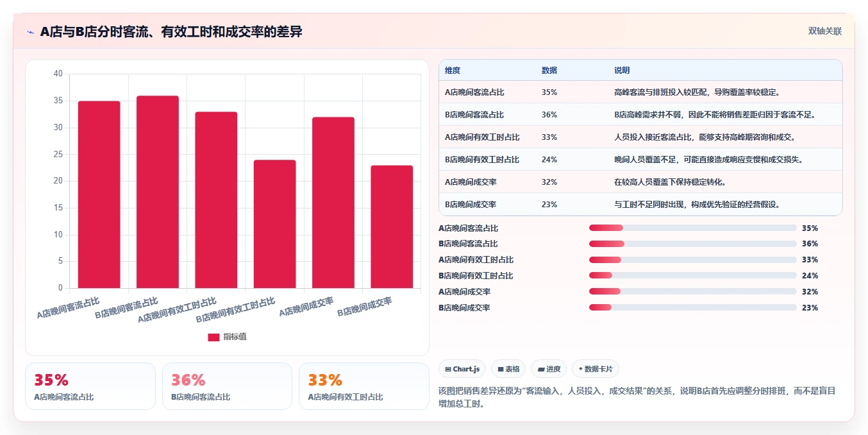Click the B店晚间成交率 bar in chart
Image resolution: width=868 pixels, height=435 pixels.
pos(392,226)
